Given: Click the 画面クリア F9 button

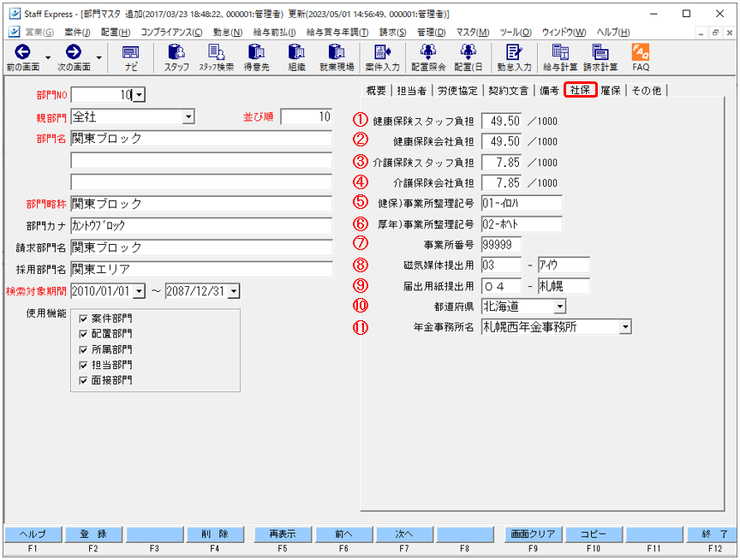Looking at the screenshot, I should point(533,534).
